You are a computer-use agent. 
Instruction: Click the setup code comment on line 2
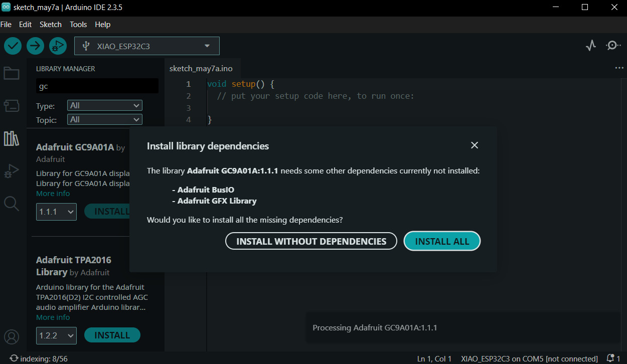[x=316, y=96]
